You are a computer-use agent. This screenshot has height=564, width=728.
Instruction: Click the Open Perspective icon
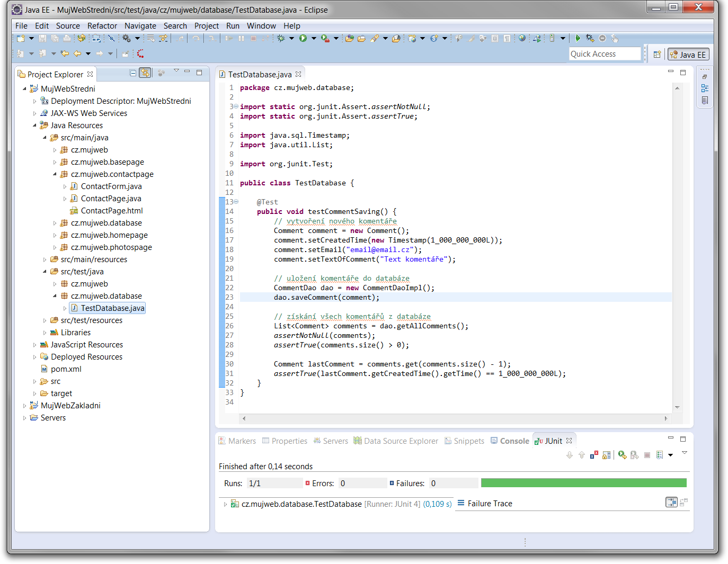tap(657, 54)
